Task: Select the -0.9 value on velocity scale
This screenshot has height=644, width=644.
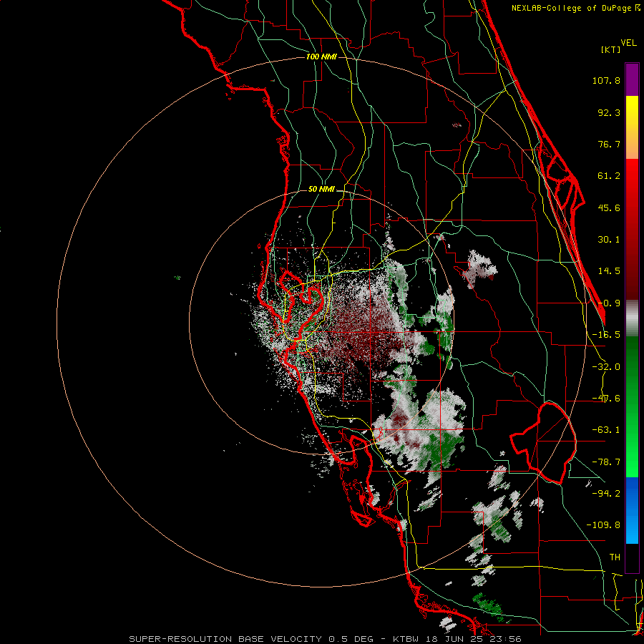Action: 609,303
